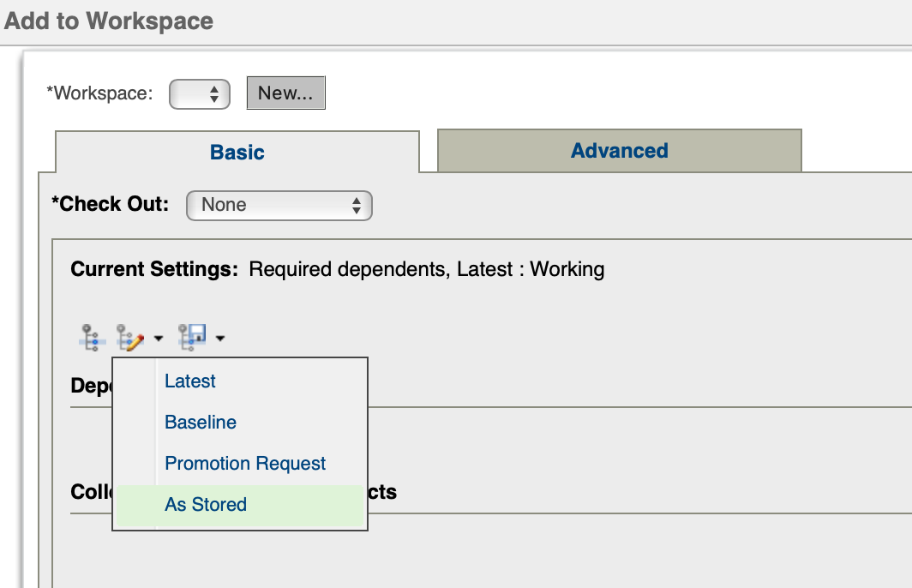The height and width of the screenshot is (588, 912).
Task: Open the Check Out dropdown
Action: [x=279, y=205]
